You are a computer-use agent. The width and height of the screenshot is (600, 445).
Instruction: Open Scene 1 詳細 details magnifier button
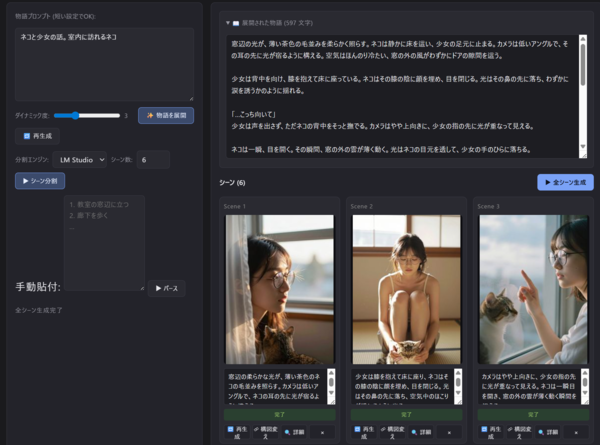(294, 432)
